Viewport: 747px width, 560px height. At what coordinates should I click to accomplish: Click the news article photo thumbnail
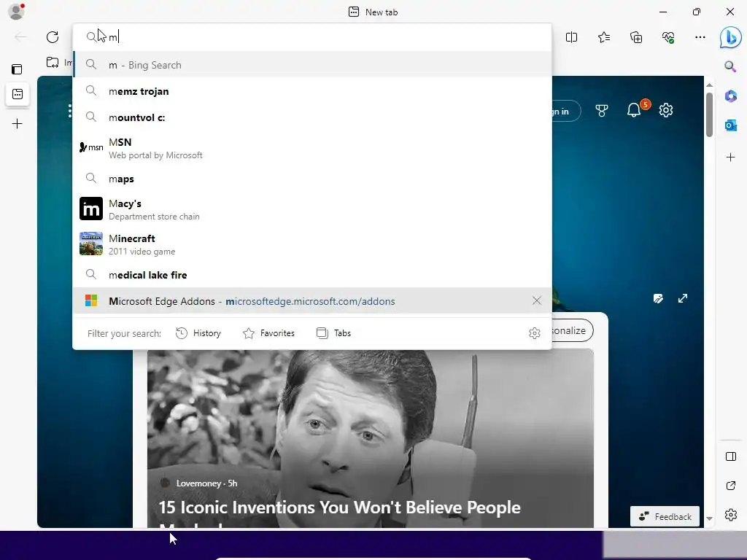click(370, 438)
